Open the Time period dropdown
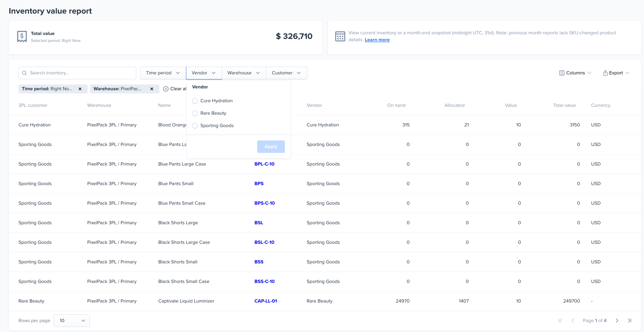The width and height of the screenshot is (644, 332). [x=163, y=73]
